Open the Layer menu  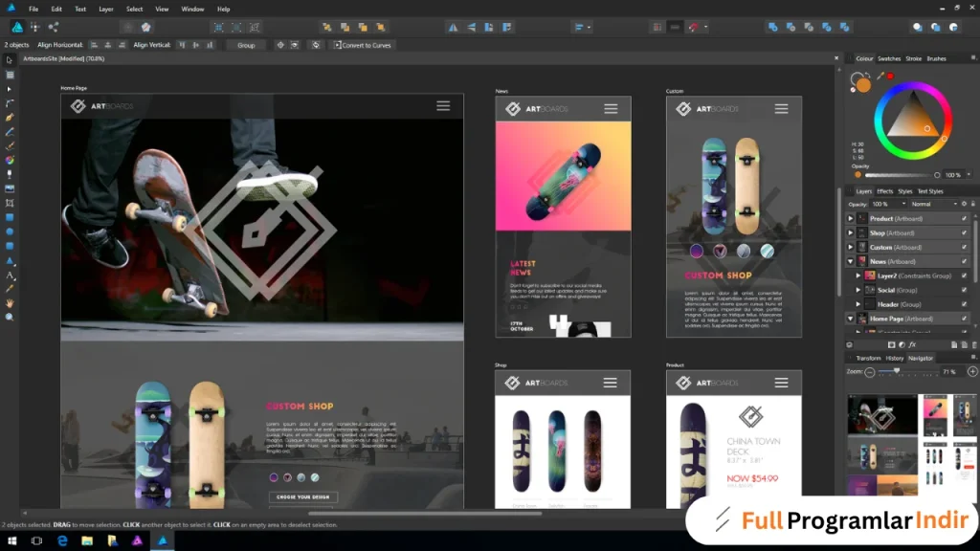[105, 10]
